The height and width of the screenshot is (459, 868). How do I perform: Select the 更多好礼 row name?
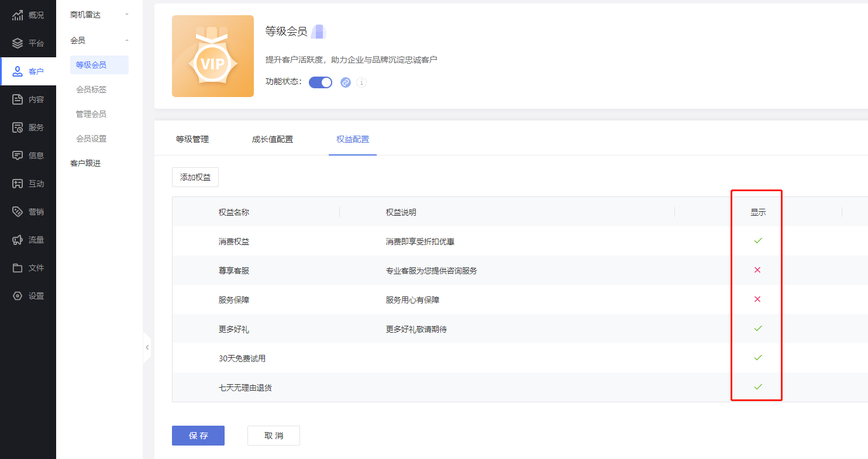[x=234, y=329]
